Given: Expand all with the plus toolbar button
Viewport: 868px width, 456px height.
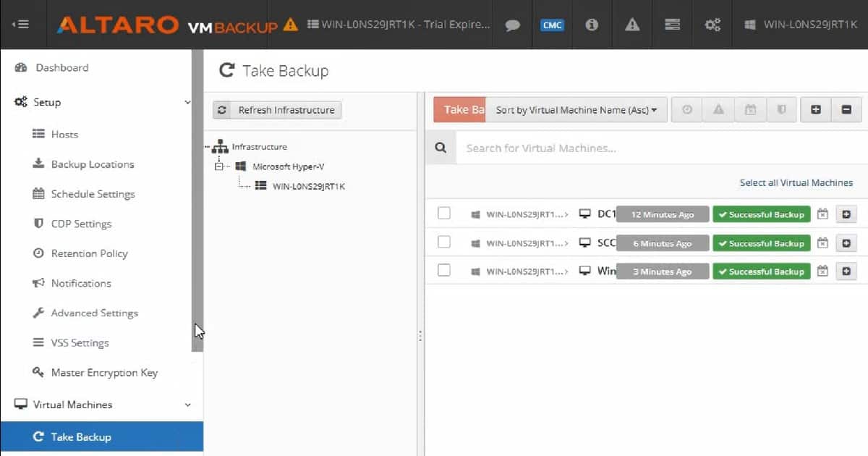Looking at the screenshot, I should [x=816, y=110].
